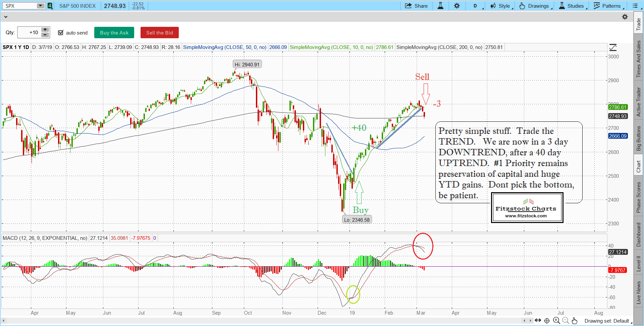
Task: Click the flask icon next to Share
Action: click(440, 6)
